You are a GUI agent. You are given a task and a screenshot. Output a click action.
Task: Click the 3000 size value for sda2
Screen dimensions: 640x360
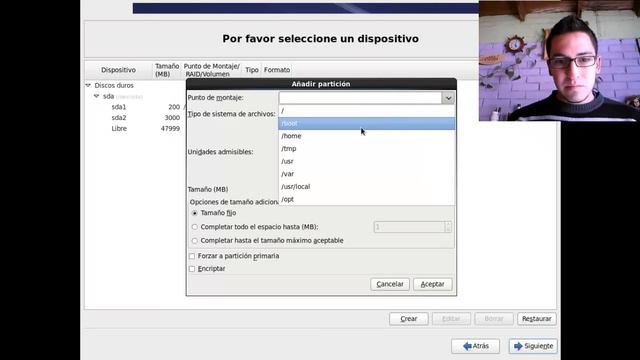coord(172,118)
